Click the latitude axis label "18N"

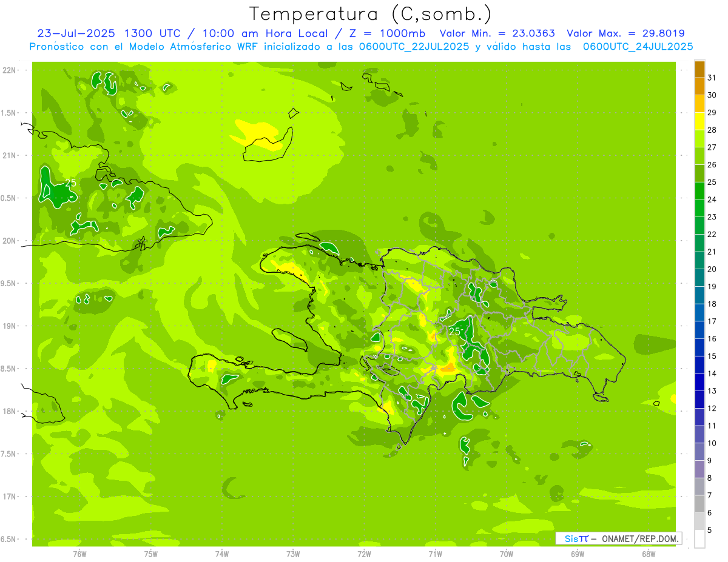10,411
